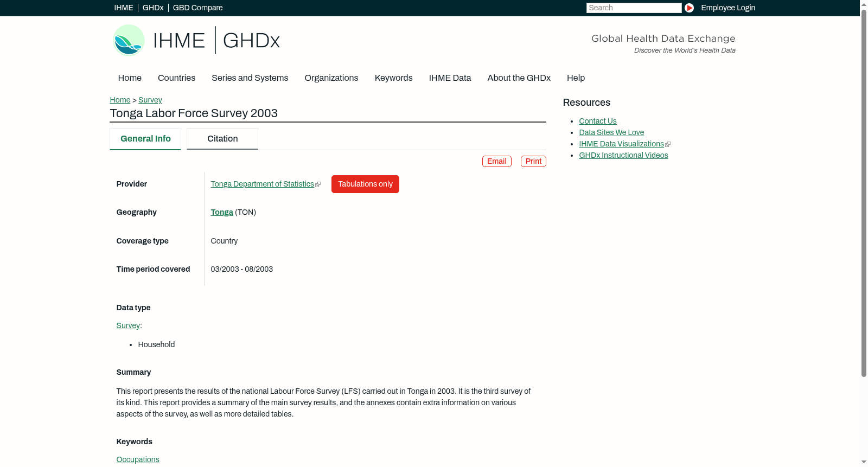Click the Coverage type value Country
868x467 pixels.
224,241
